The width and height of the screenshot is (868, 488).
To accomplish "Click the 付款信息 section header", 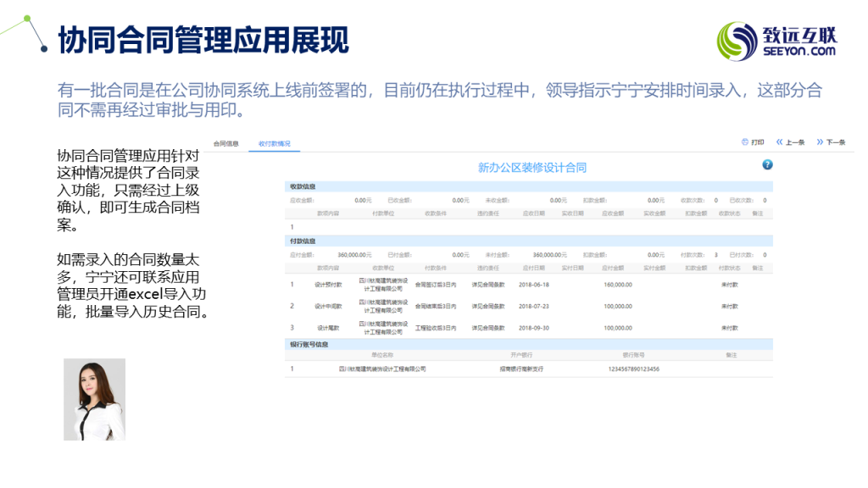I will point(303,241).
